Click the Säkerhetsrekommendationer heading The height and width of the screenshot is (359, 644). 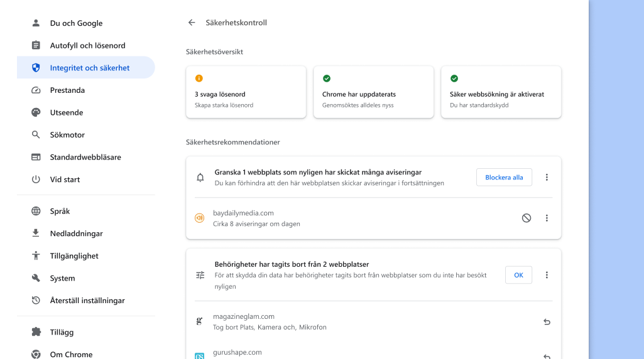233,142
